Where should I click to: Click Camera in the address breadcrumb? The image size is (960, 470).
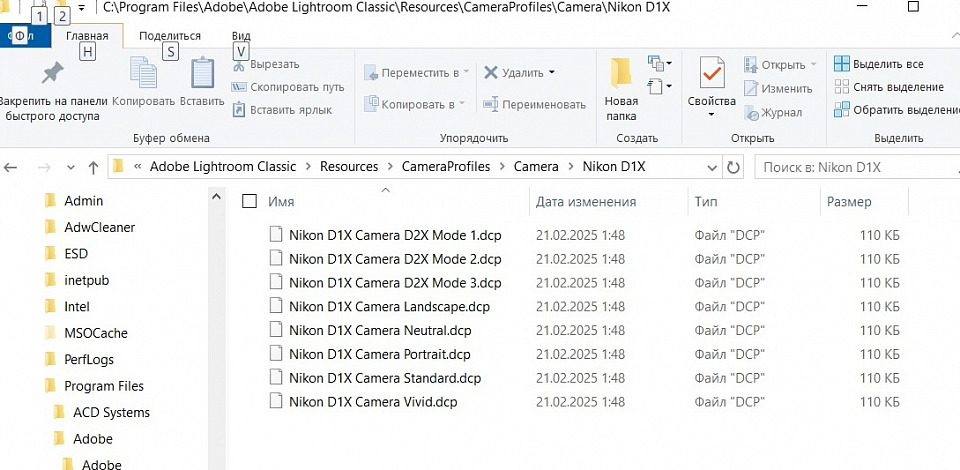[x=536, y=166]
